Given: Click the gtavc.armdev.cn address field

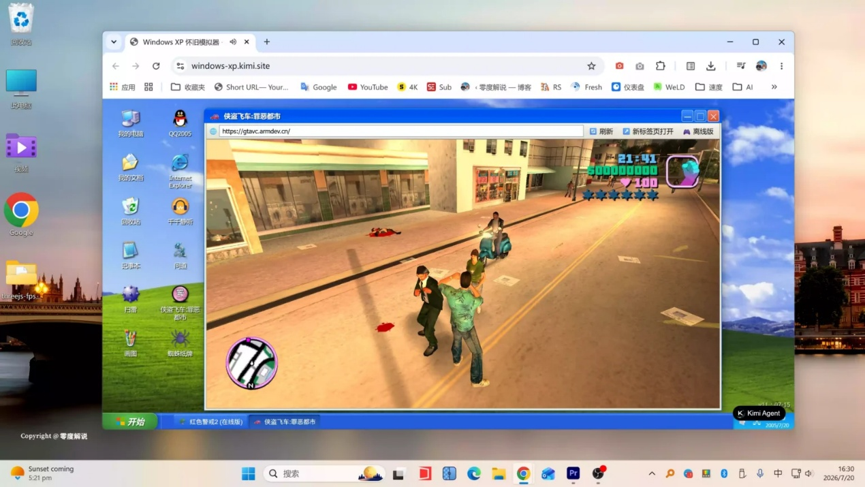Looking at the screenshot, I should 401,131.
